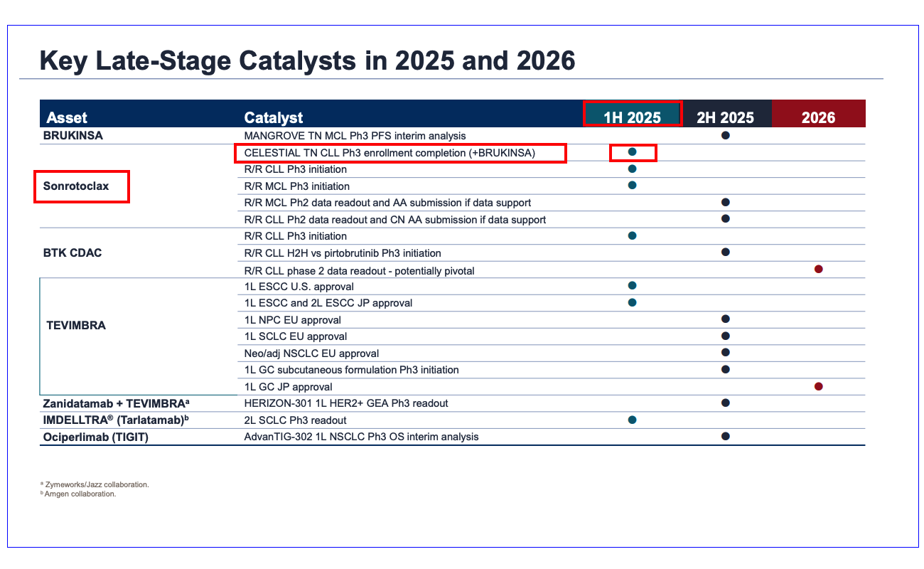Click 'R/R MCL Ph2 data readout and AA submission' text
This screenshot has width=924, height=569.
(387, 203)
